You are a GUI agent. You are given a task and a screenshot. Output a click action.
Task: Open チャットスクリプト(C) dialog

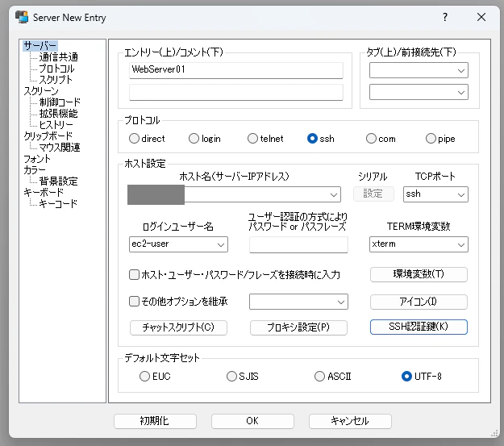(178, 327)
